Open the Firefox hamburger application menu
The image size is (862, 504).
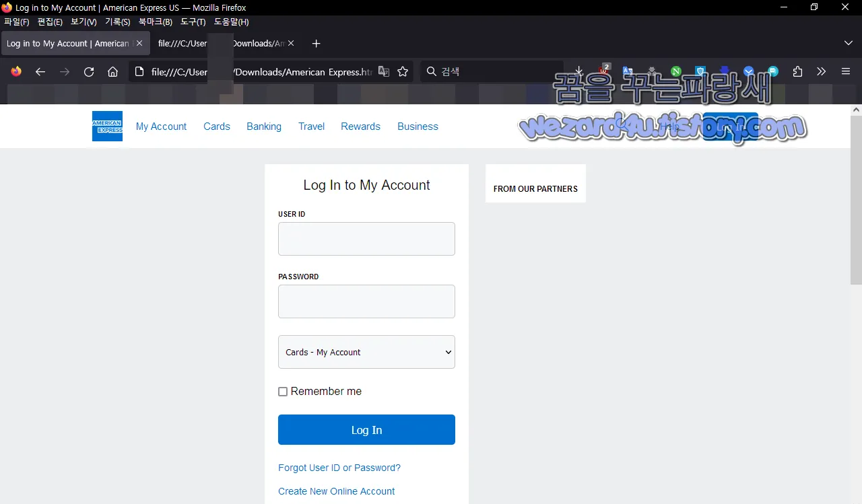pyautogui.click(x=846, y=71)
